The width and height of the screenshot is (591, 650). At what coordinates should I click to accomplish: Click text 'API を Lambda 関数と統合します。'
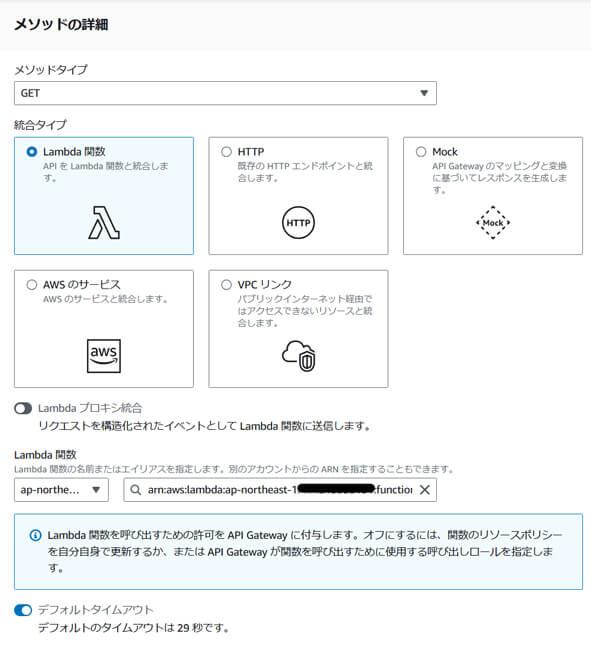pyautogui.click(x=106, y=172)
